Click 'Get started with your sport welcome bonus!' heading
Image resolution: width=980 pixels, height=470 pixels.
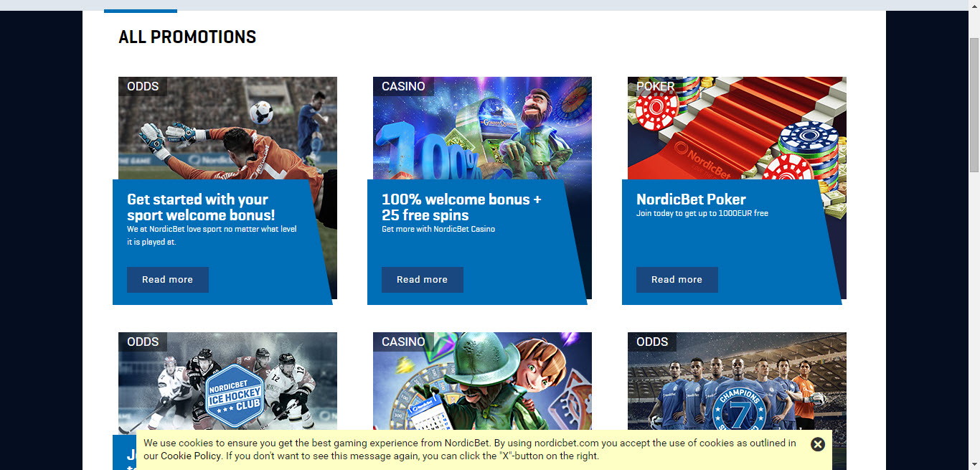(x=201, y=207)
